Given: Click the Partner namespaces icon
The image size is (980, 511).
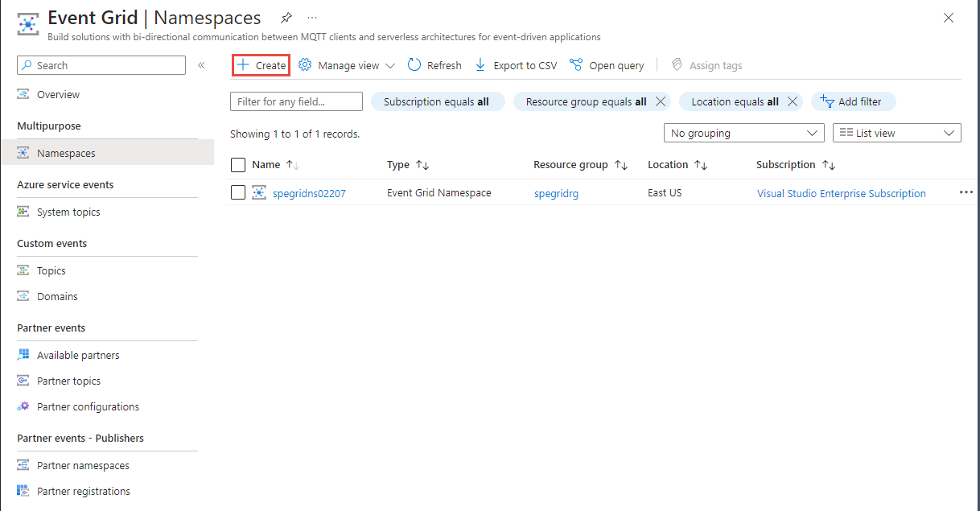Looking at the screenshot, I should pos(23,465).
